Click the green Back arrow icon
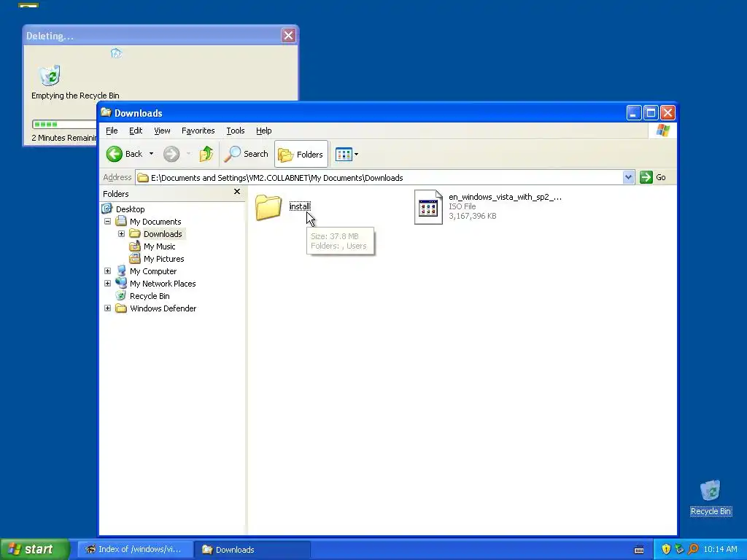The height and width of the screenshot is (560, 747). 115,154
